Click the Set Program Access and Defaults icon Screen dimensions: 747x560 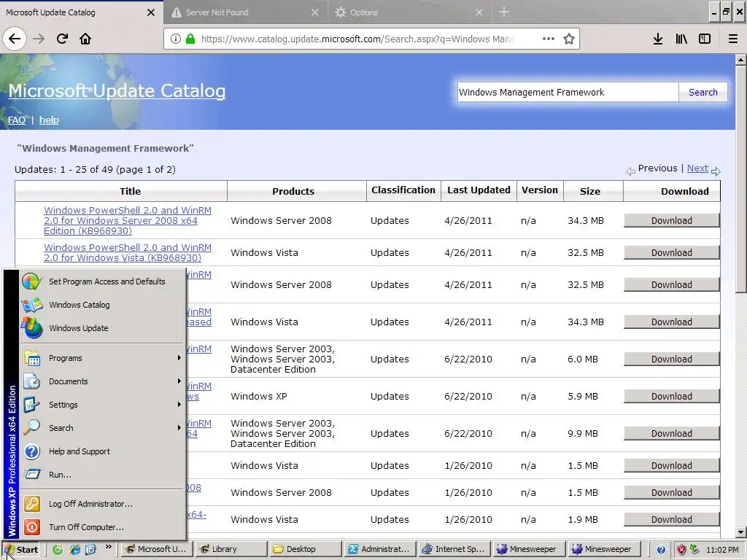(x=31, y=281)
